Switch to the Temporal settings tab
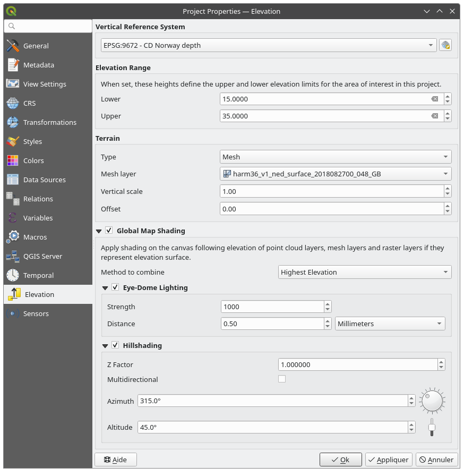 (38, 275)
